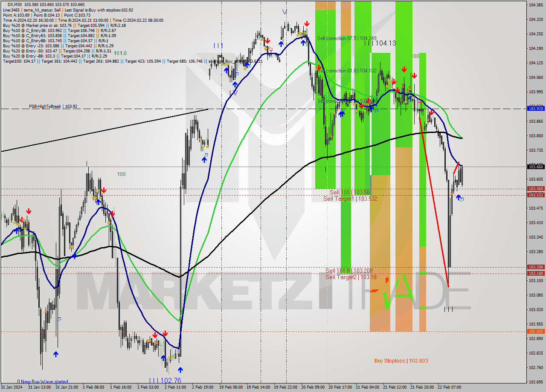Click the 'Sell 100 | 103.56' label
This screenshot has width=546, height=392.
pos(350,192)
